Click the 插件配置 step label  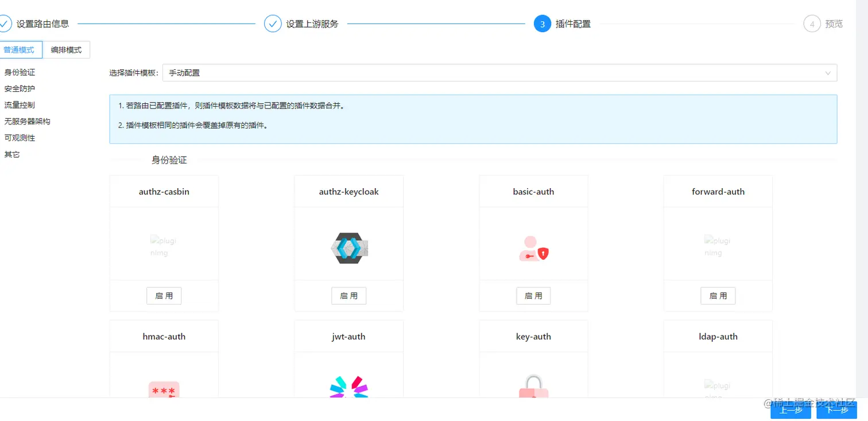point(573,24)
